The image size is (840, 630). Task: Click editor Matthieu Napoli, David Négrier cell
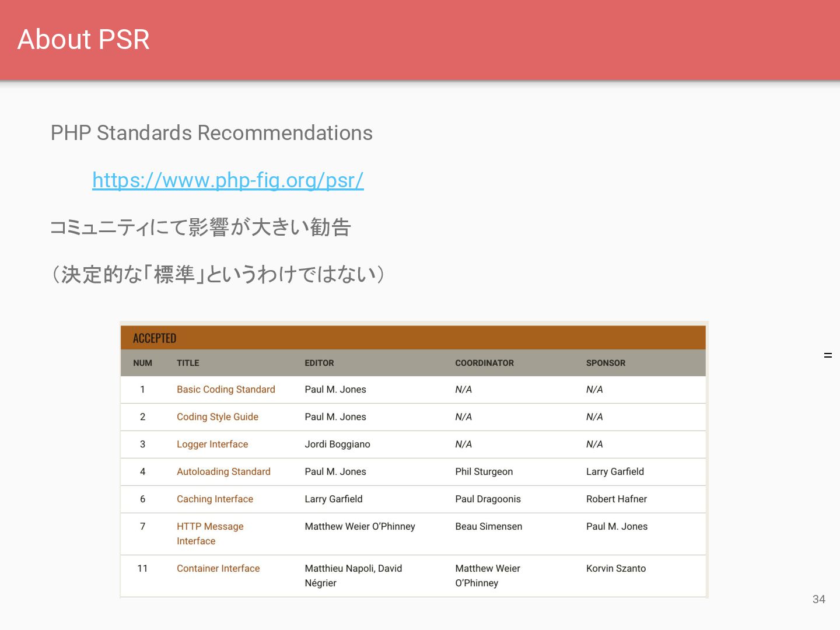[x=353, y=575]
